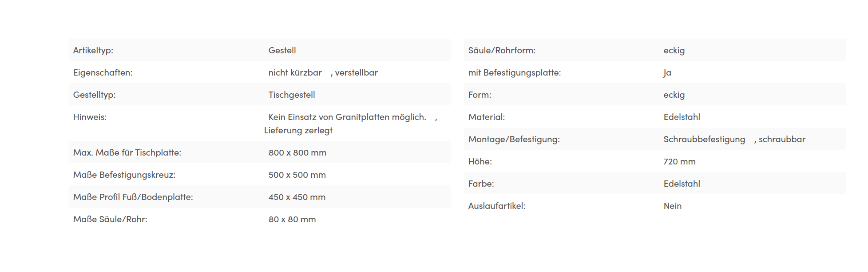868x272 pixels.
Task: Click the Auslaufartikel value Nein
Action: [x=672, y=206]
